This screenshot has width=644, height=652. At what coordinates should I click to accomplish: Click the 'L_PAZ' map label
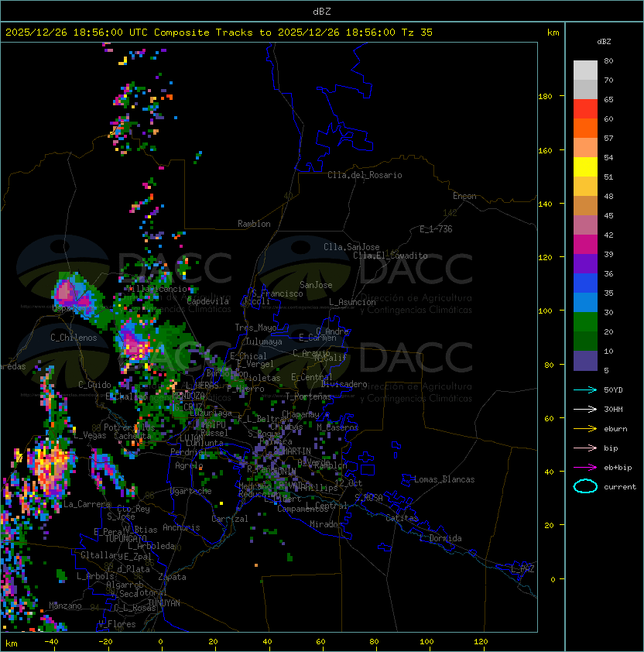(x=522, y=569)
